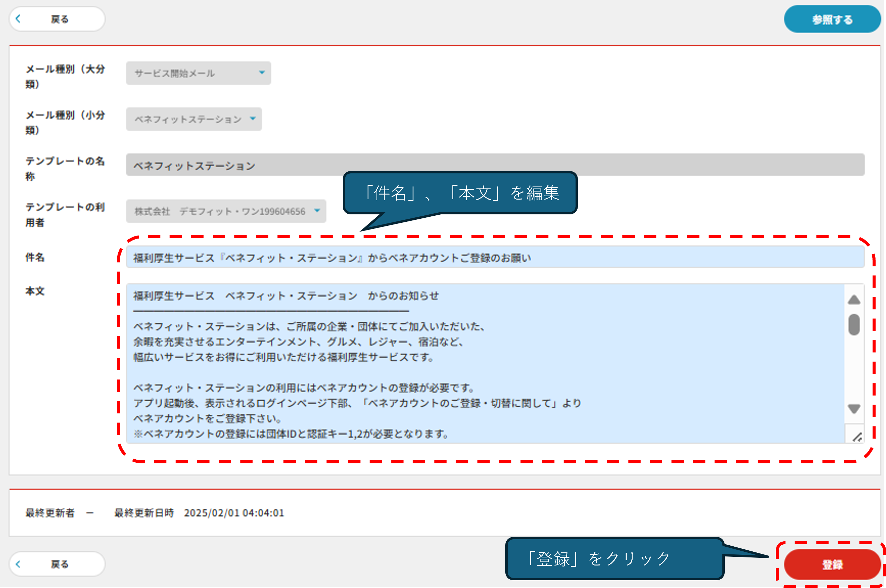This screenshot has width=886, height=588.
Task: Click the red 登録 button
Action: tap(832, 564)
